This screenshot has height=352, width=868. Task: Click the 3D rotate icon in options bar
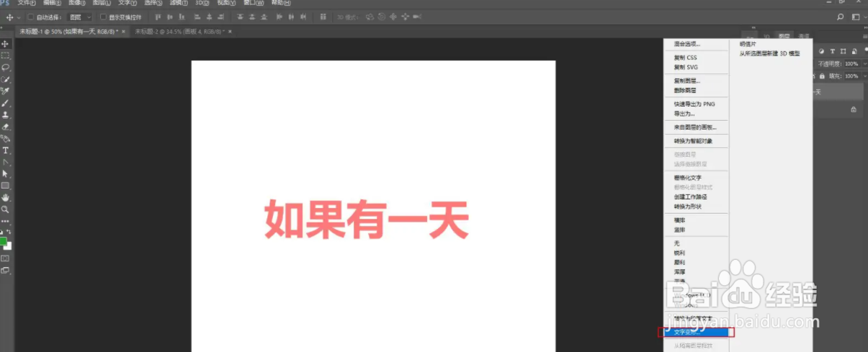click(370, 17)
